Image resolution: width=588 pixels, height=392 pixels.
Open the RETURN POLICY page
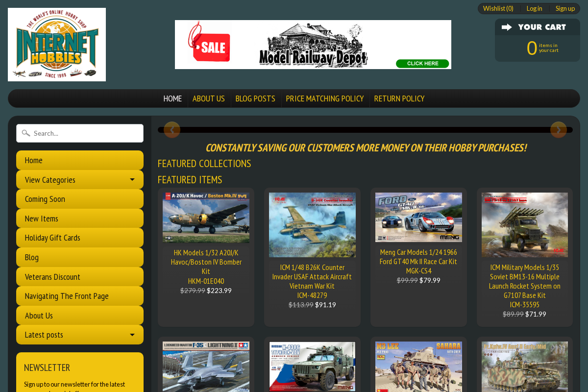tap(399, 98)
